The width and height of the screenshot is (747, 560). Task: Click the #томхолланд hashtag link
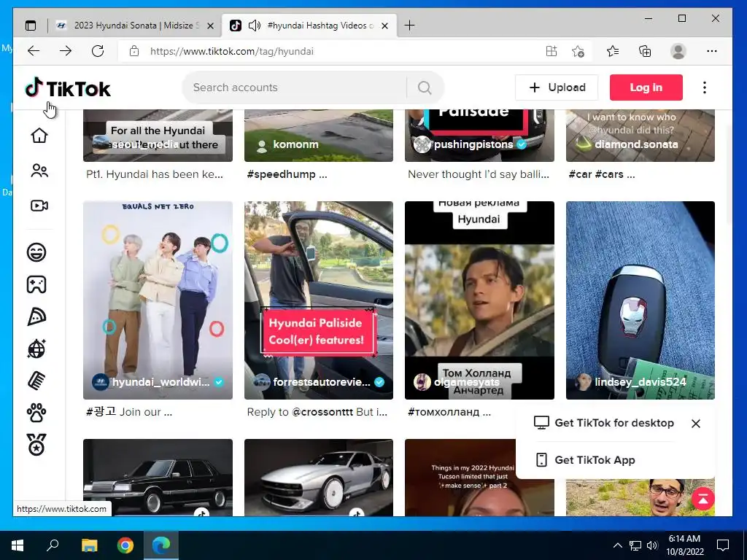(444, 413)
